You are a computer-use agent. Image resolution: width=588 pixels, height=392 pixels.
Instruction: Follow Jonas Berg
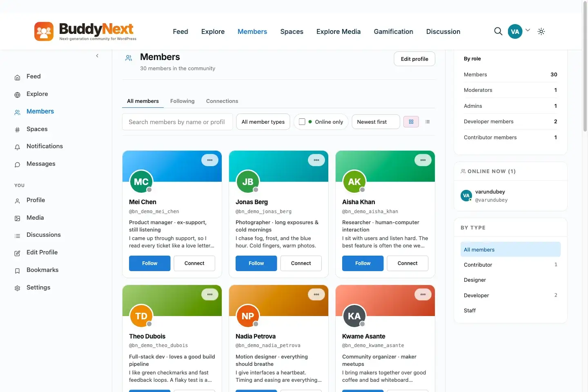pyautogui.click(x=256, y=263)
